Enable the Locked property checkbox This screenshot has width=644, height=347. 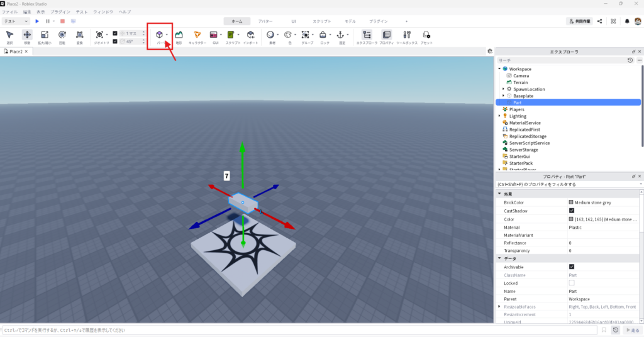pyautogui.click(x=571, y=283)
